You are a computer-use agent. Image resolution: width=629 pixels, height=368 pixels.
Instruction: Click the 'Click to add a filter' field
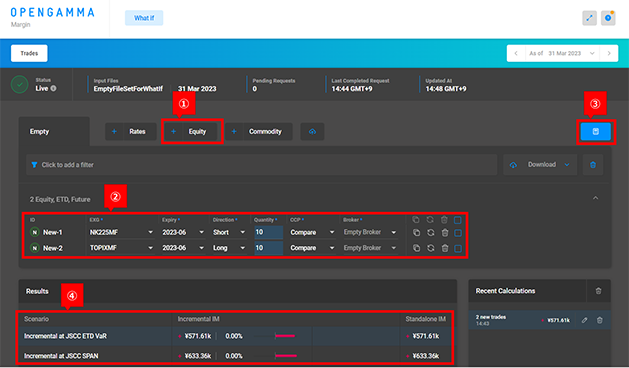(x=262, y=165)
